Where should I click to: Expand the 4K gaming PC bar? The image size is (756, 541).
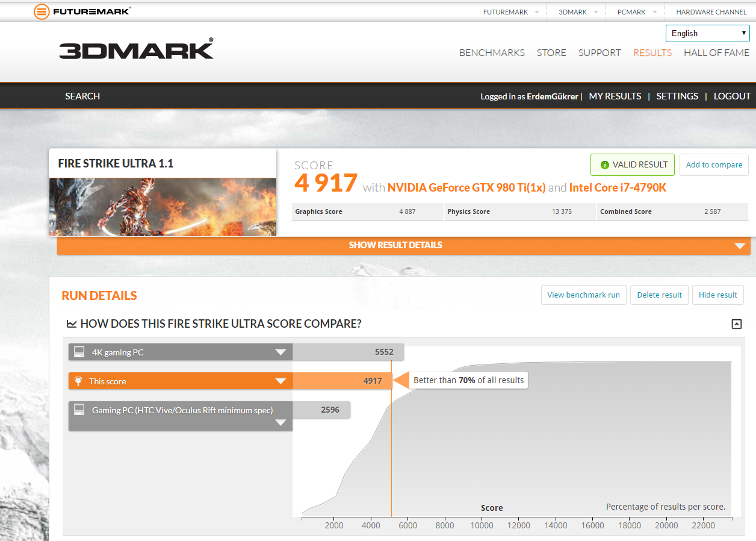280,352
